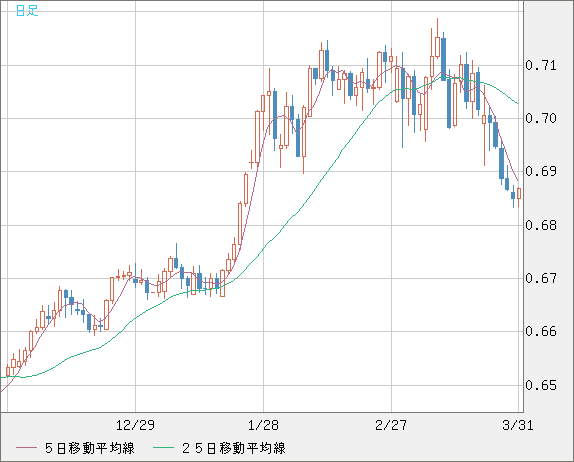Click the 日足 label at top left

click(27, 11)
